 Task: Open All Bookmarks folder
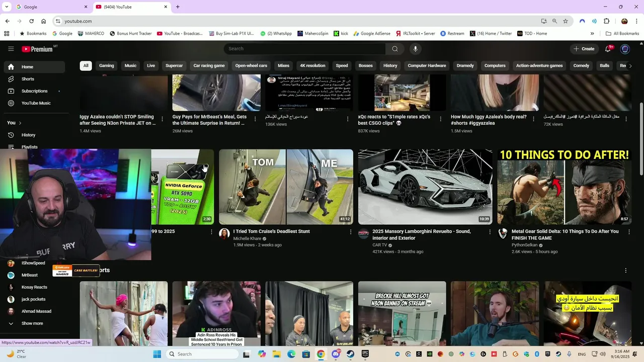pyautogui.click(x=622, y=34)
